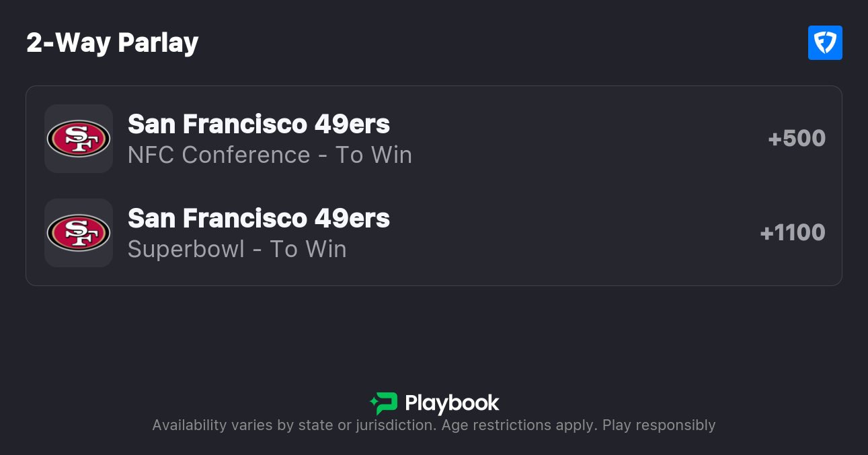Click 49ers logo in Superbowl leg
Image resolution: width=868 pixels, height=455 pixels.
pyautogui.click(x=78, y=233)
